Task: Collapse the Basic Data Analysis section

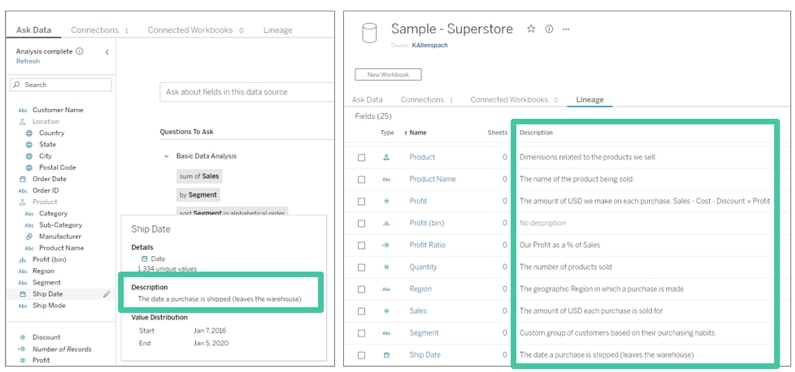Action: click(x=166, y=156)
